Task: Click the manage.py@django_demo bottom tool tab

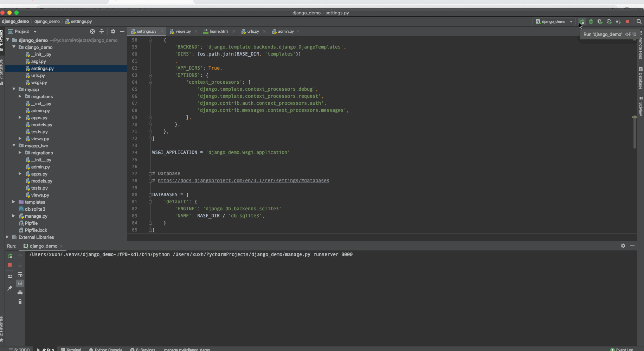Action: [x=187, y=349]
